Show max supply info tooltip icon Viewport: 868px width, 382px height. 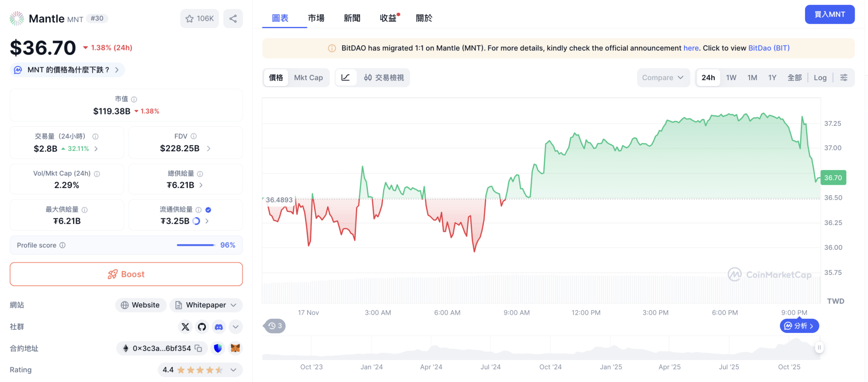(x=85, y=210)
